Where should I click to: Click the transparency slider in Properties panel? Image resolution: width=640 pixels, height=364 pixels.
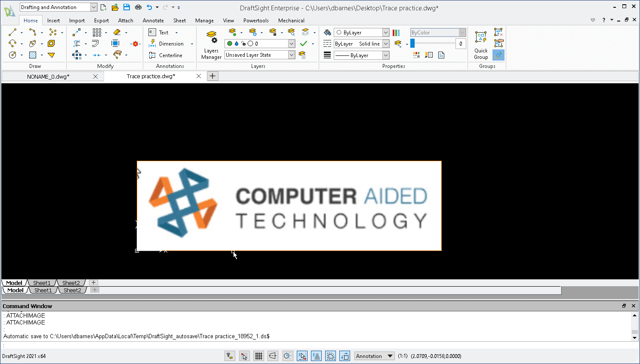click(433, 43)
